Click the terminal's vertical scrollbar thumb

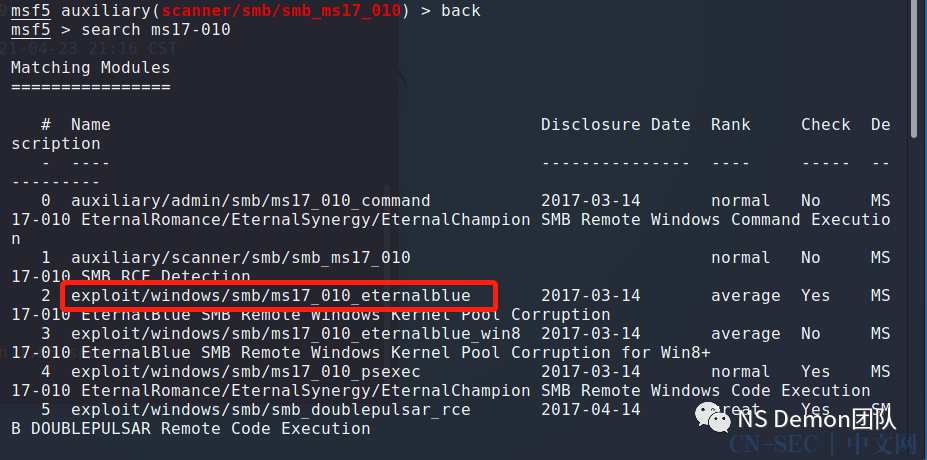[x=915, y=68]
